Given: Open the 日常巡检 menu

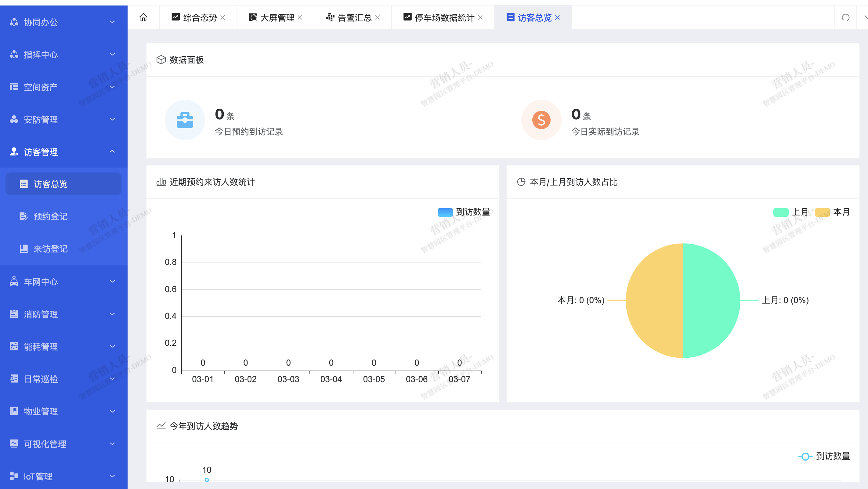Looking at the screenshot, I should click(x=64, y=379).
